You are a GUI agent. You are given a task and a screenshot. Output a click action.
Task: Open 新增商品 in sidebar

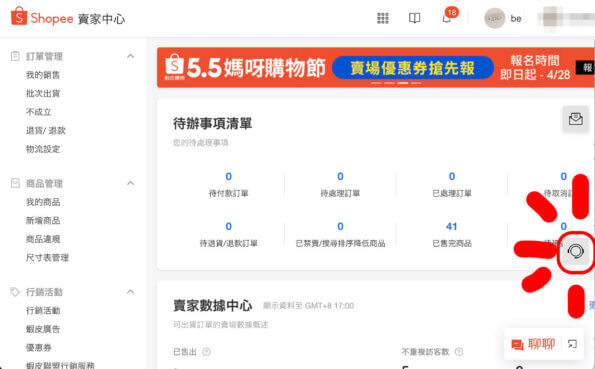pyautogui.click(x=43, y=221)
